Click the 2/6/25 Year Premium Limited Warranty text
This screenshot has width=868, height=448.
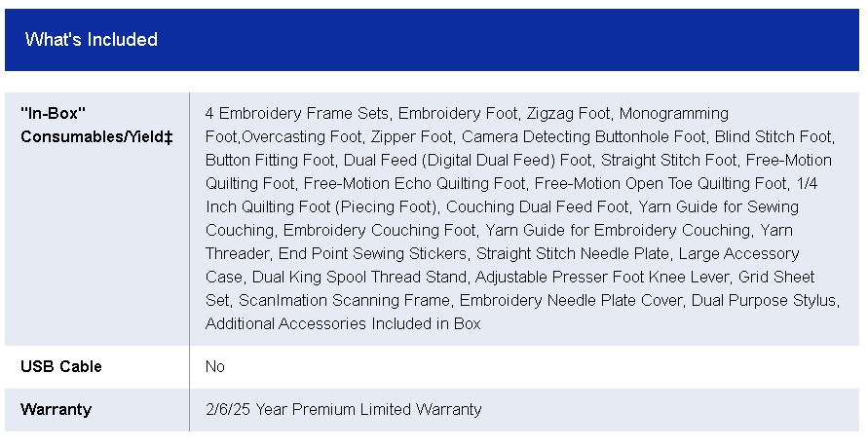(343, 410)
